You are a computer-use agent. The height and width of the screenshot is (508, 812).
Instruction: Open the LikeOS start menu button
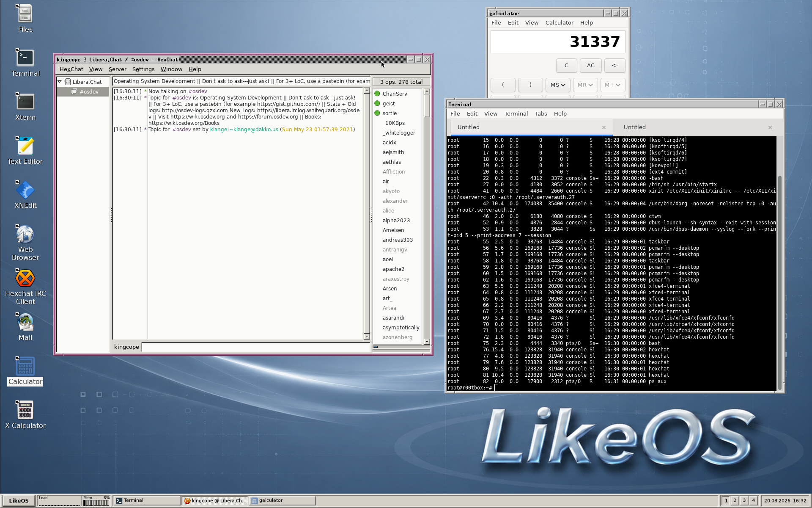[x=19, y=501]
